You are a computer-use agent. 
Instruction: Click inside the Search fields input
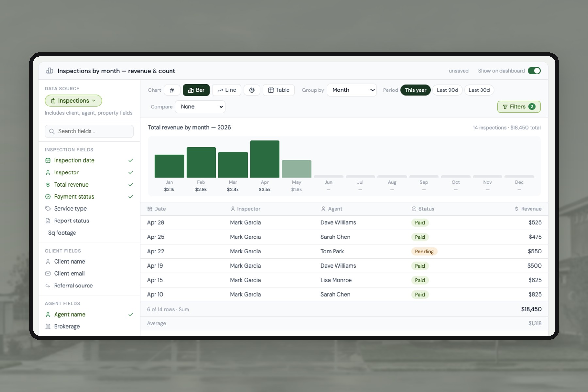click(x=89, y=131)
